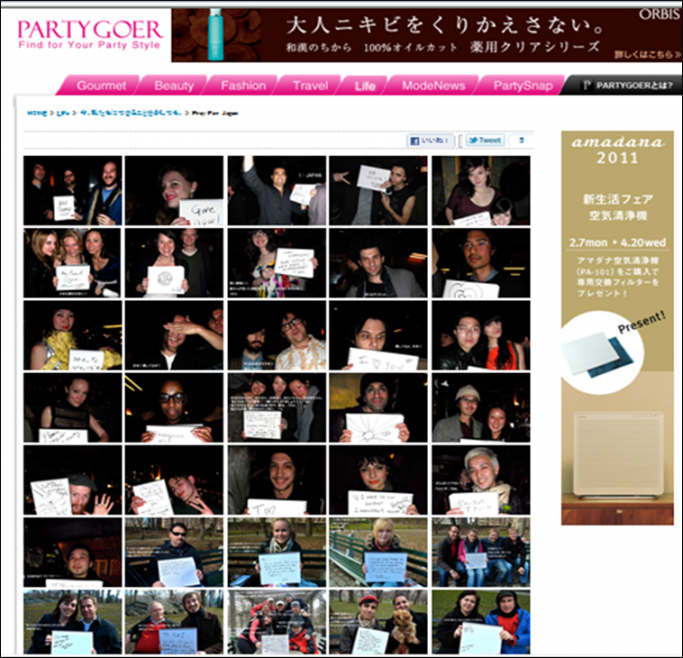683x658 pixels.
Task: Click the HOME breadcrumb link
Action: 36,115
